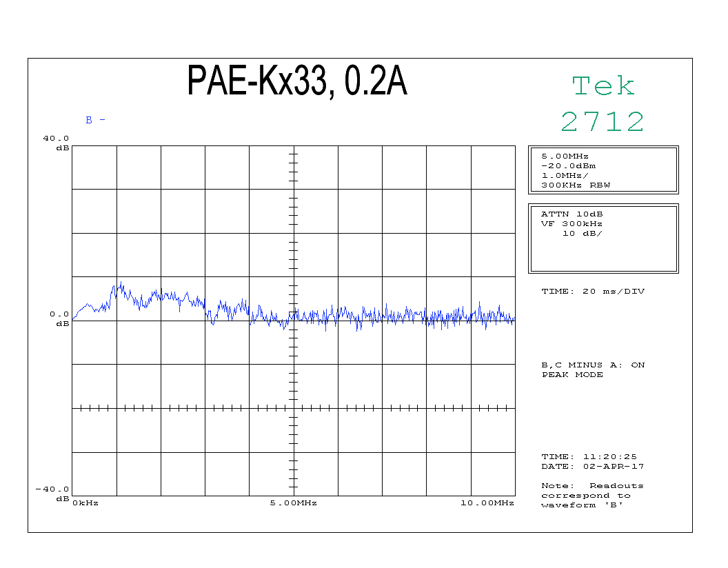Select the 5.00MHz center frequency readout

(565, 156)
